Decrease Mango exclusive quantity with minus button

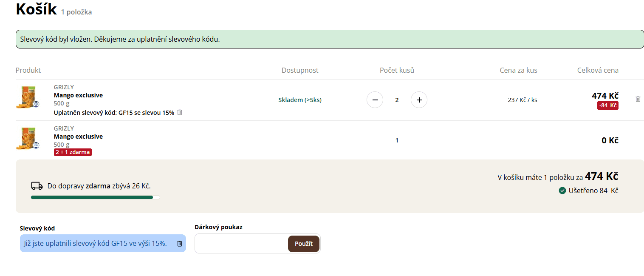pos(375,100)
